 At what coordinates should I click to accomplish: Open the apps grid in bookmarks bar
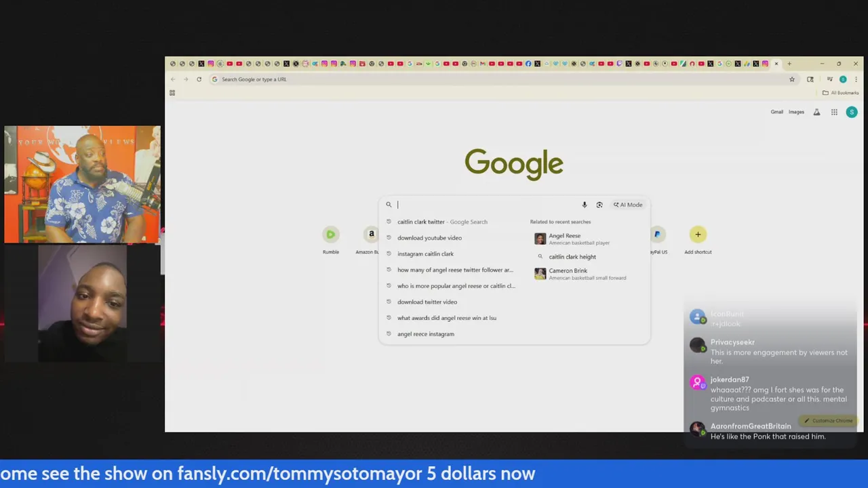(x=172, y=93)
